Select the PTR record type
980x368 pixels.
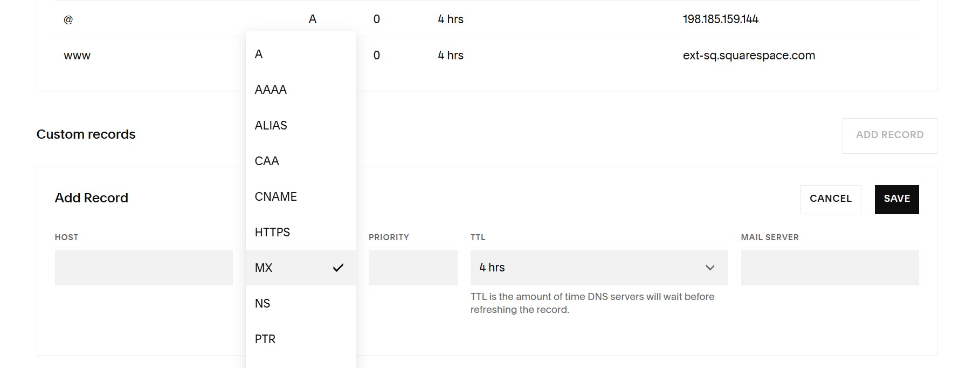point(265,339)
